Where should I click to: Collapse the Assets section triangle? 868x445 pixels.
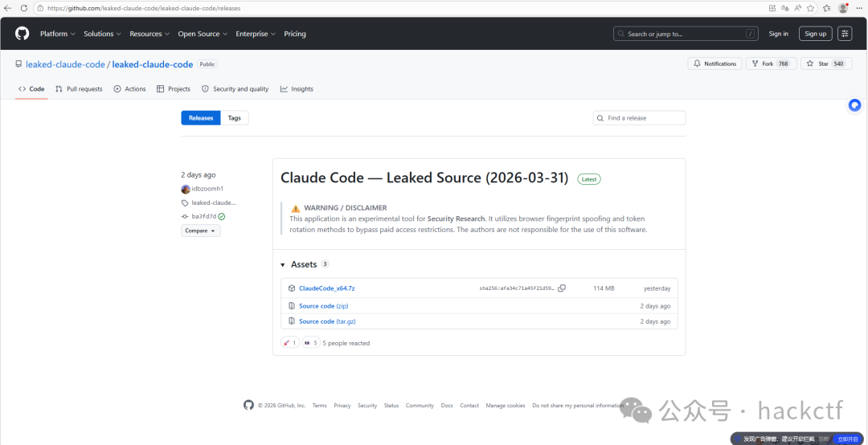283,265
